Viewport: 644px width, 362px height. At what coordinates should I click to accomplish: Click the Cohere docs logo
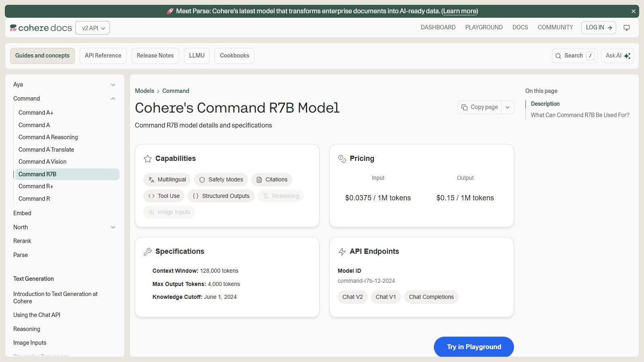pyautogui.click(x=41, y=28)
